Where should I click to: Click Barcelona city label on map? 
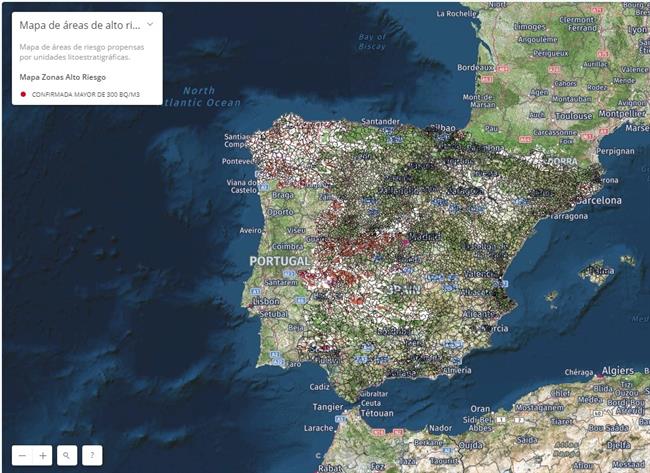tap(596, 199)
